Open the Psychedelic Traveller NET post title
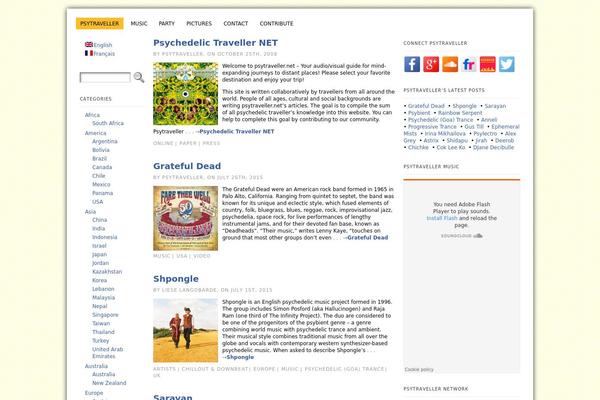 (x=215, y=43)
